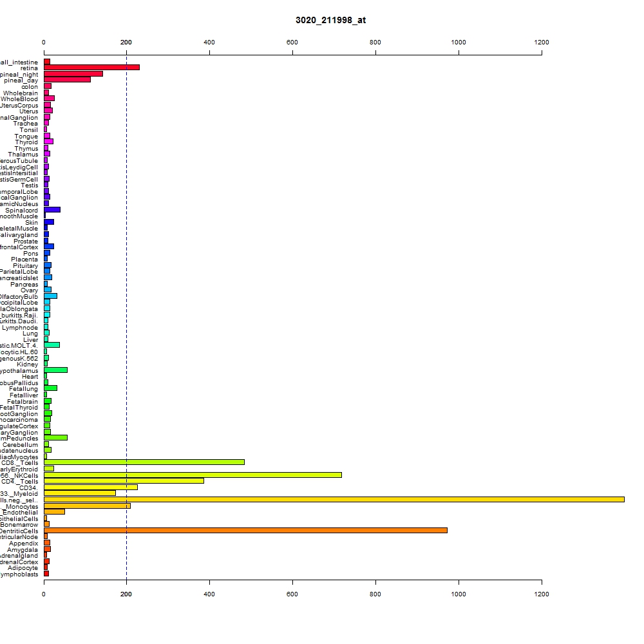The height and width of the screenshot is (644, 644).
Task: Click the Hypothalamus green bar
Action: [x=55, y=370]
